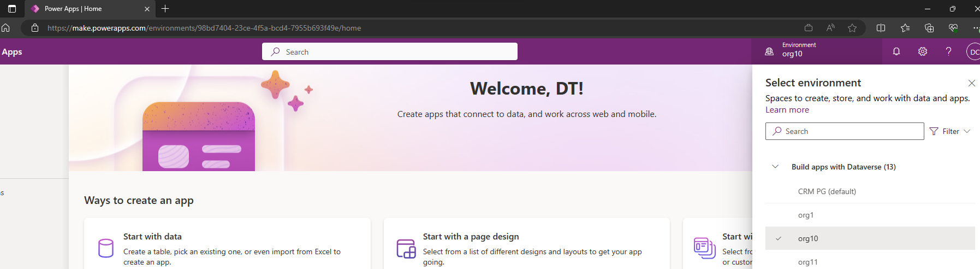Open the tab actions menu icon
Screen dimensions: 980x269
pyautogui.click(x=12, y=9)
